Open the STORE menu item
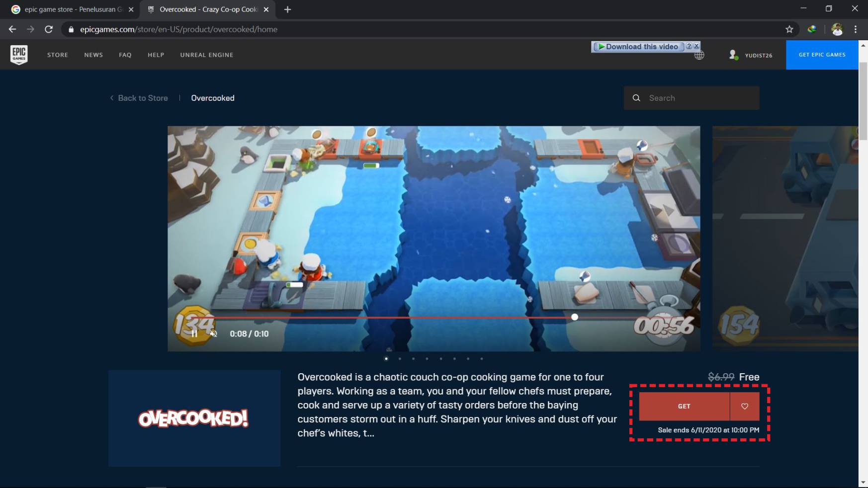 point(58,55)
